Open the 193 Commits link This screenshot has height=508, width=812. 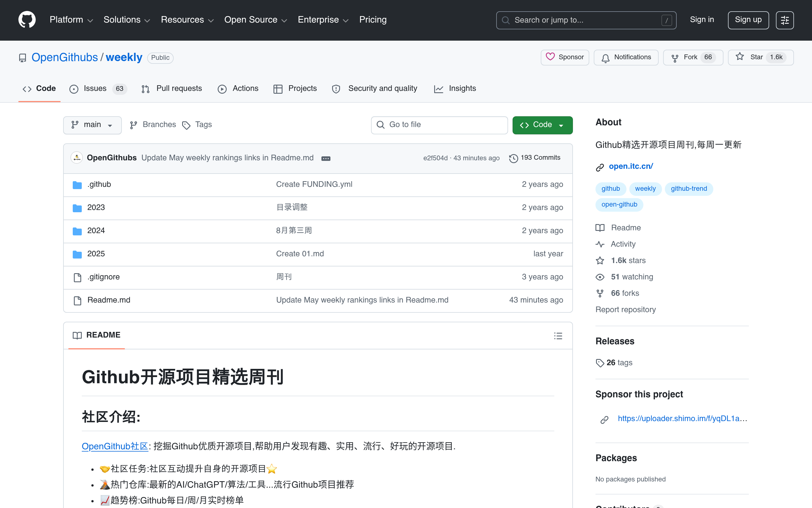tap(535, 158)
